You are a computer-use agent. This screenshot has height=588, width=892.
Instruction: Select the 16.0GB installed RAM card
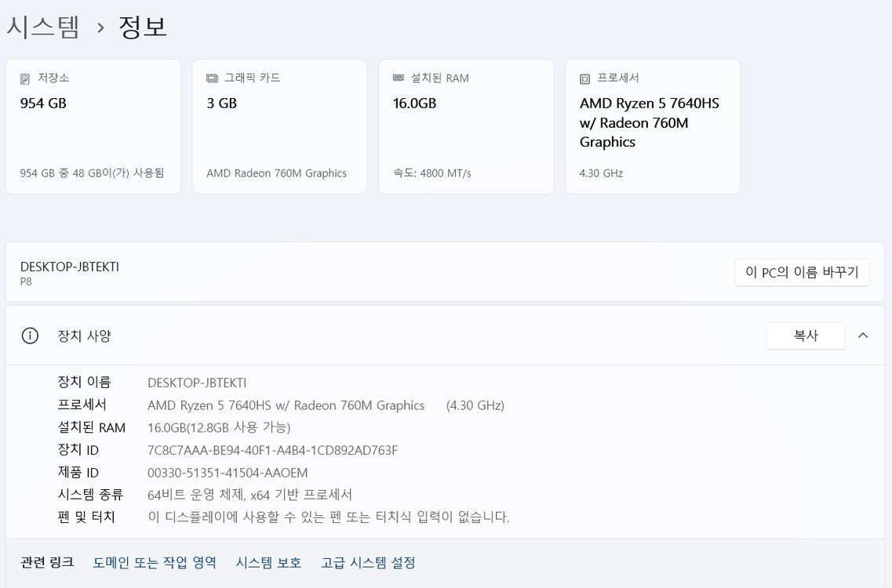point(466,126)
